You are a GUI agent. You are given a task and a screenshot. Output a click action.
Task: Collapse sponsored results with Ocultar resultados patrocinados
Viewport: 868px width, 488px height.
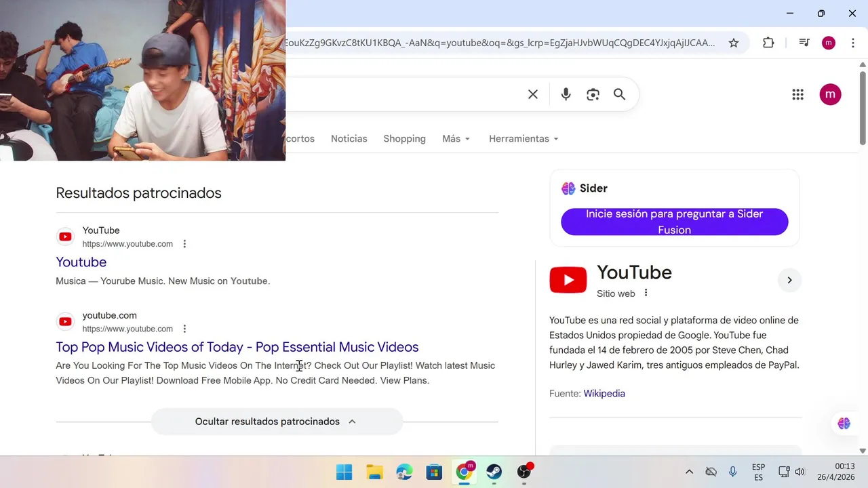(x=277, y=422)
